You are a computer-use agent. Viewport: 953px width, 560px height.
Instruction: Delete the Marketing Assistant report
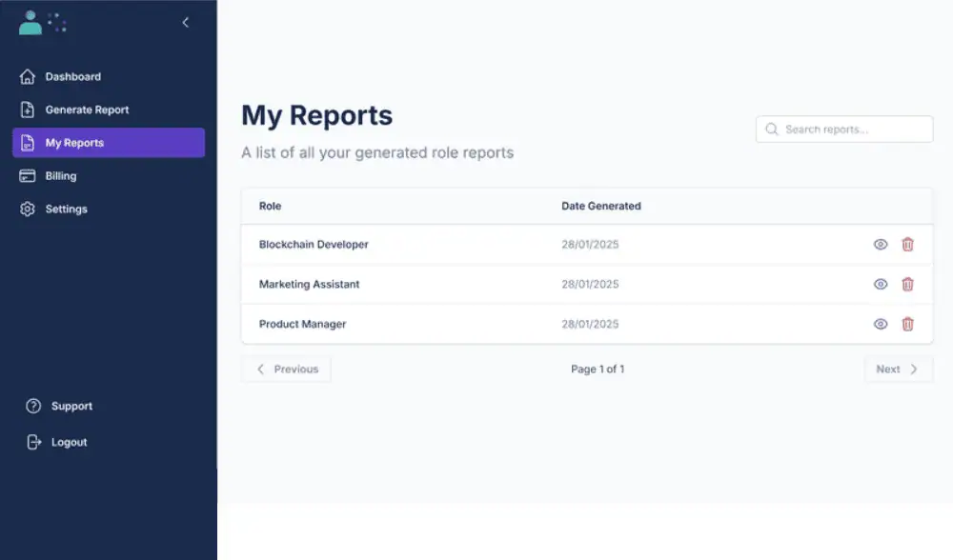point(907,284)
